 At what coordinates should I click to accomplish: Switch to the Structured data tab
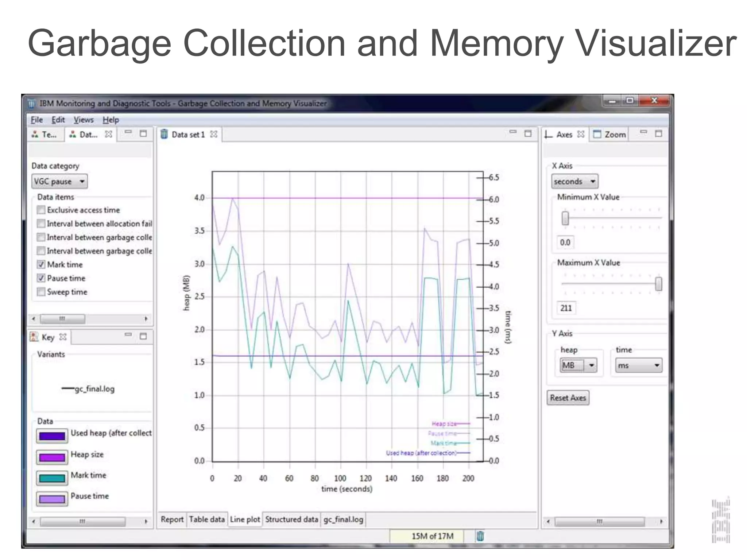click(291, 519)
